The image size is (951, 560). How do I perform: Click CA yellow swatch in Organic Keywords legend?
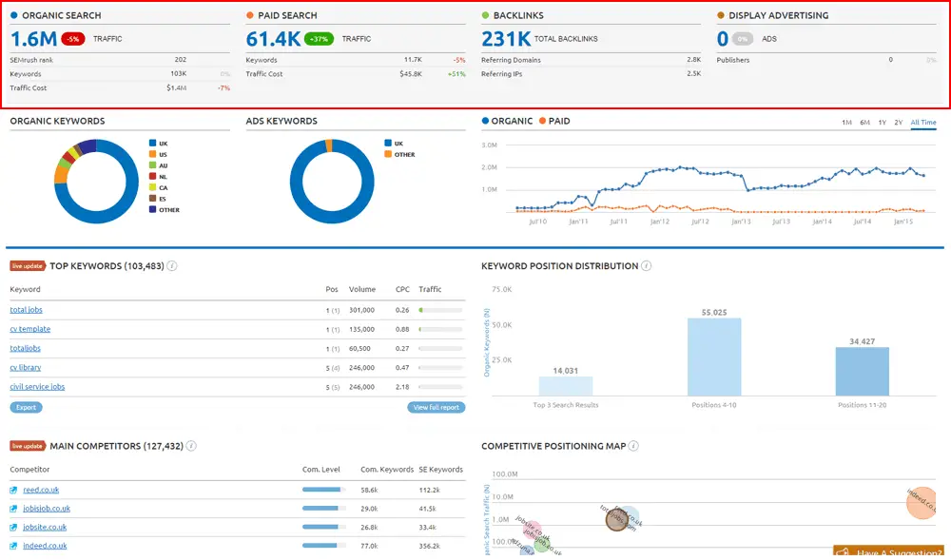coord(153,188)
